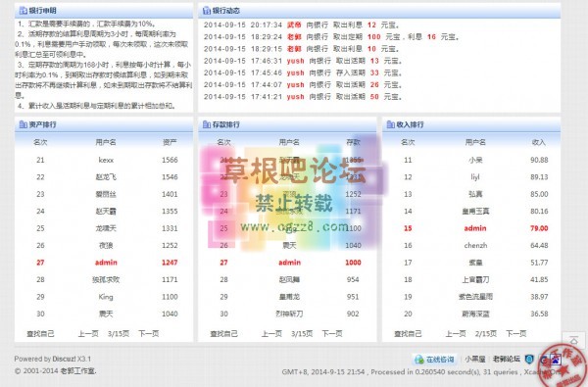Click admin in the 存款排行 table
This screenshot has width=588, height=387.
pyautogui.click(x=289, y=263)
